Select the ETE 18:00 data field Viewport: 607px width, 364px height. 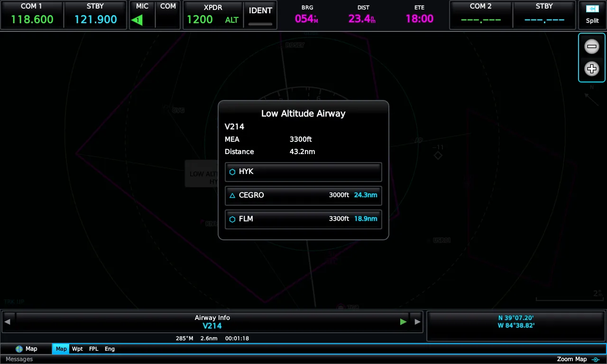click(419, 15)
